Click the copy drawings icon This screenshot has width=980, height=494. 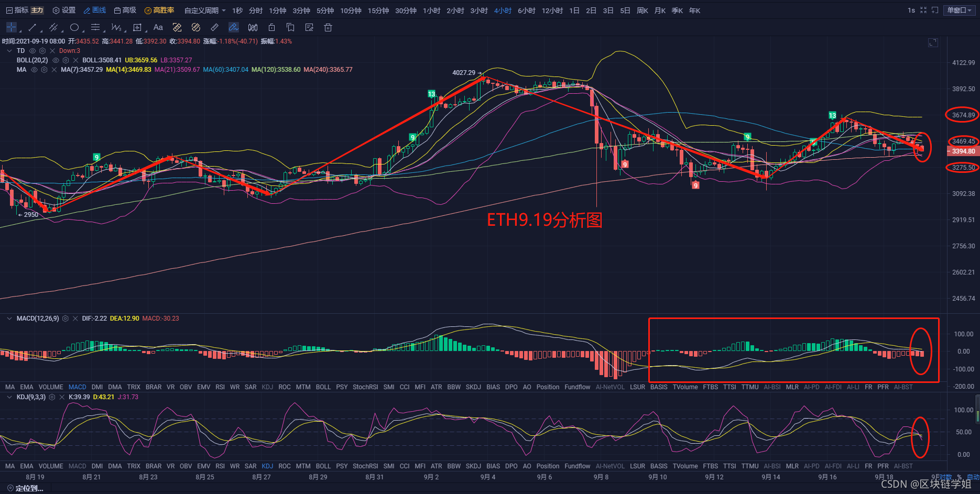[290, 27]
